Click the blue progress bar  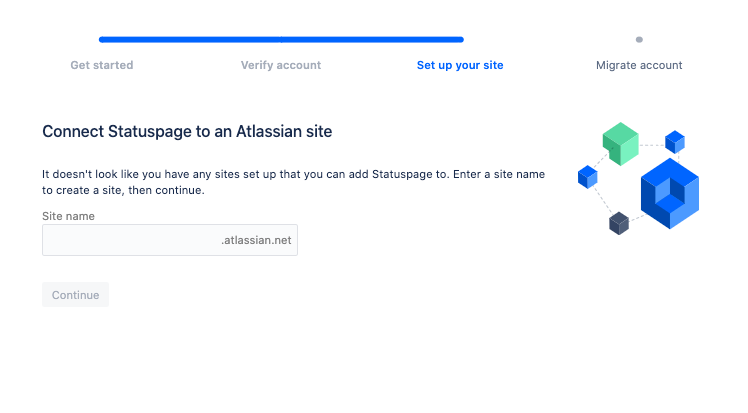click(x=281, y=40)
